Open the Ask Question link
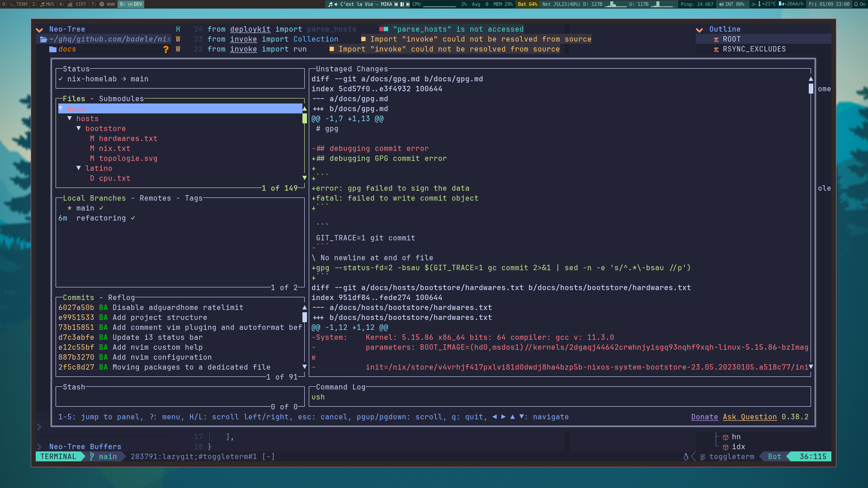The height and width of the screenshot is (488, 868). [x=750, y=417]
